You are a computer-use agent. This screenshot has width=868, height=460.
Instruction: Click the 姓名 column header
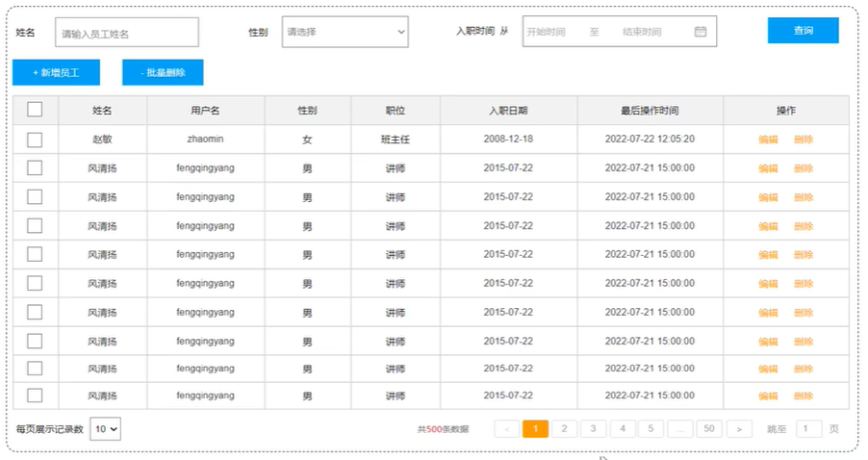pyautogui.click(x=102, y=111)
